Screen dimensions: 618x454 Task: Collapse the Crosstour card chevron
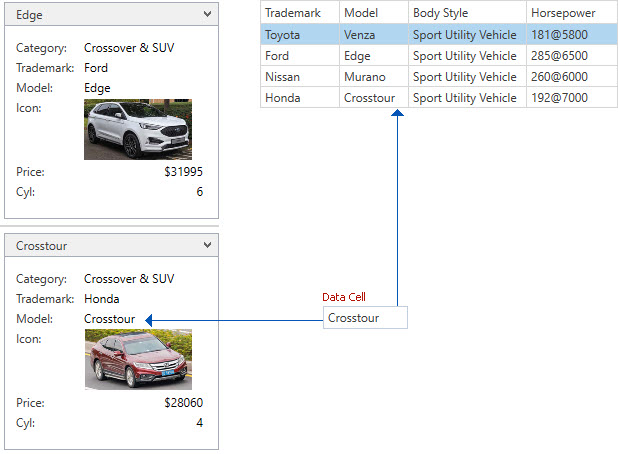coord(207,245)
